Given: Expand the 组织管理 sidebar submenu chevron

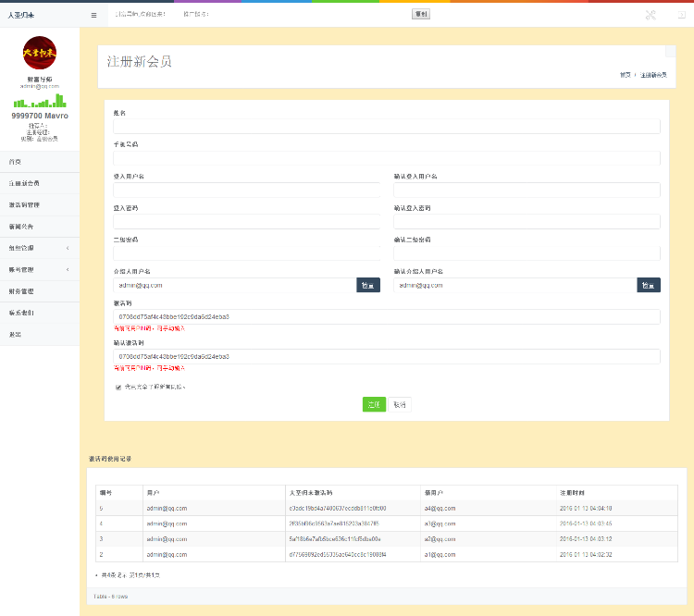Looking at the screenshot, I should pyautogui.click(x=67, y=248).
